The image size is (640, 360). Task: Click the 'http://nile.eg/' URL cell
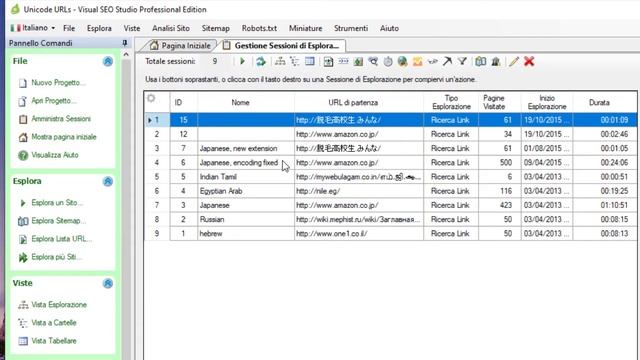[359, 191]
